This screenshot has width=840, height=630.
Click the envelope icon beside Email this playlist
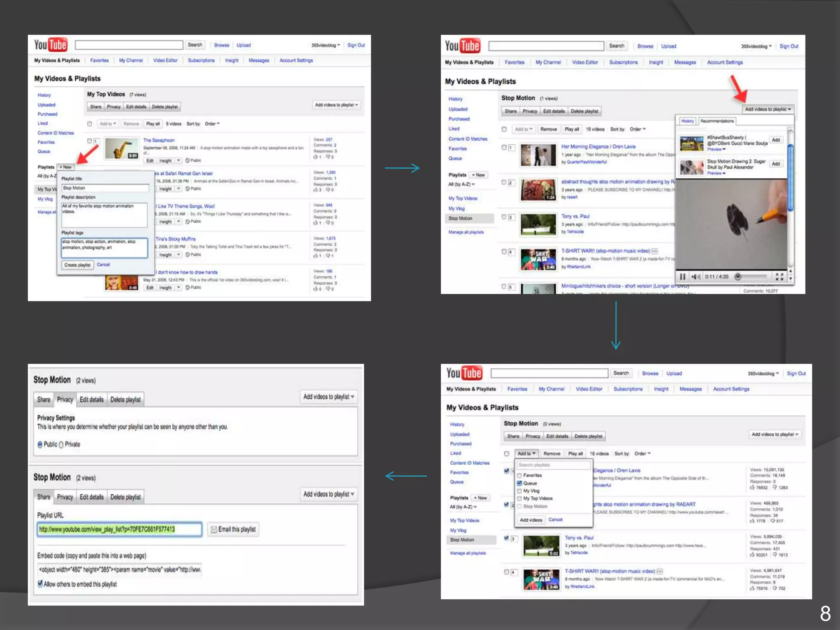[214, 530]
